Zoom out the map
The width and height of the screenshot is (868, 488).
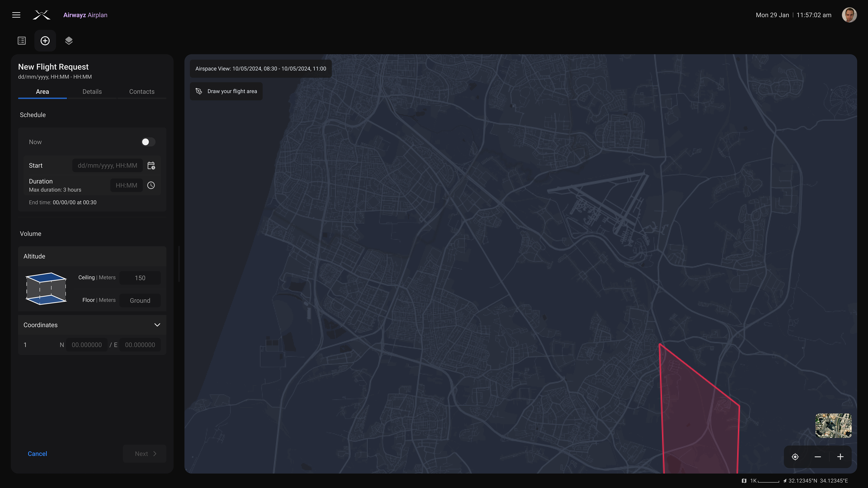pos(818,457)
